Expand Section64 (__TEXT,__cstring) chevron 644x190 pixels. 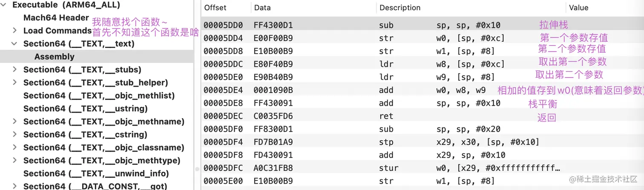[14, 134]
